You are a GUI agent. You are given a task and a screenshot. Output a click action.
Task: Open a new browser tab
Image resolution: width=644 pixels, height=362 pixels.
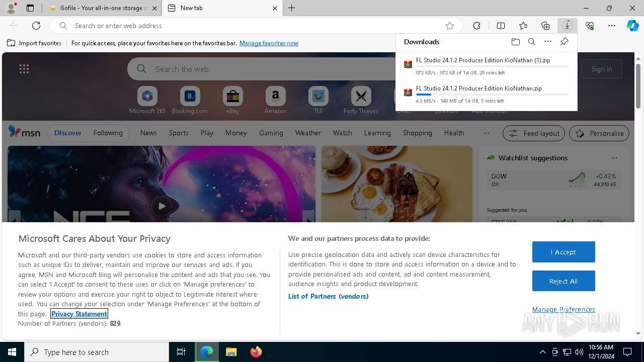tap(292, 8)
